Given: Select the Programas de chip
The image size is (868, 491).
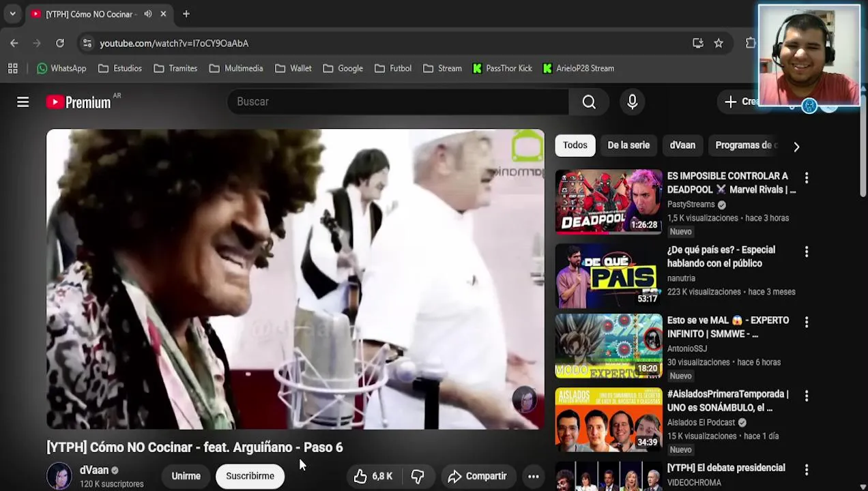Looking at the screenshot, I should 744,145.
